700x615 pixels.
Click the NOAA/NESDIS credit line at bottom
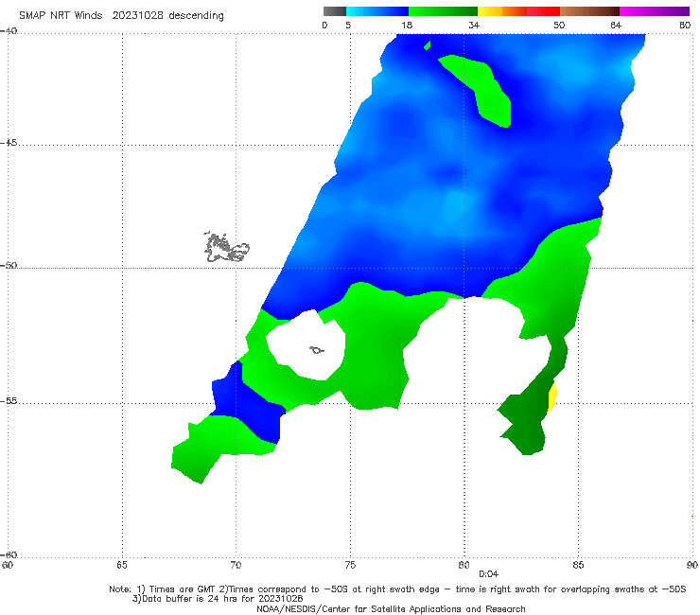(x=391, y=608)
